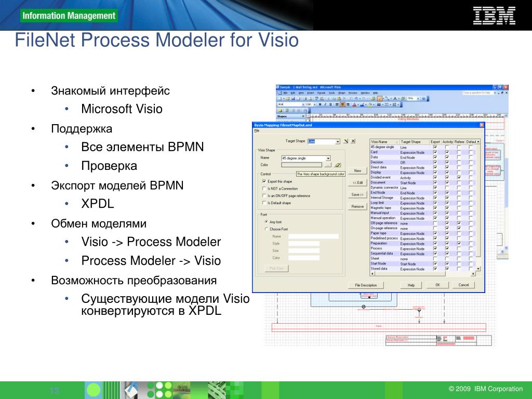Click the align right icon in Visio toolbar
Screen dimensions: 532x399
click(x=348, y=104)
